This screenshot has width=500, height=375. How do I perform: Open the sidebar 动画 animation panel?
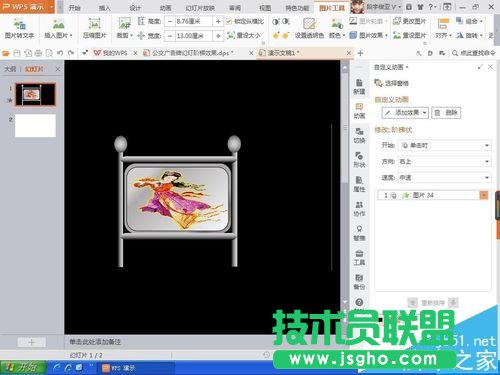point(359,111)
